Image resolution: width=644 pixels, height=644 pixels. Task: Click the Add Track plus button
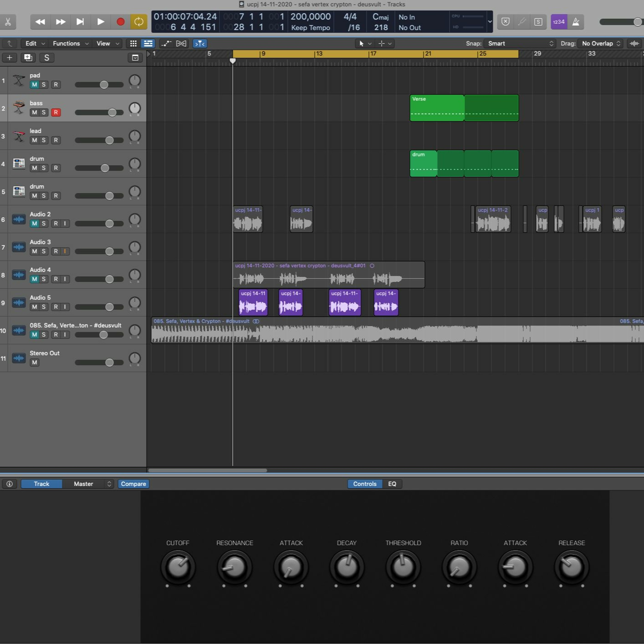(x=10, y=58)
